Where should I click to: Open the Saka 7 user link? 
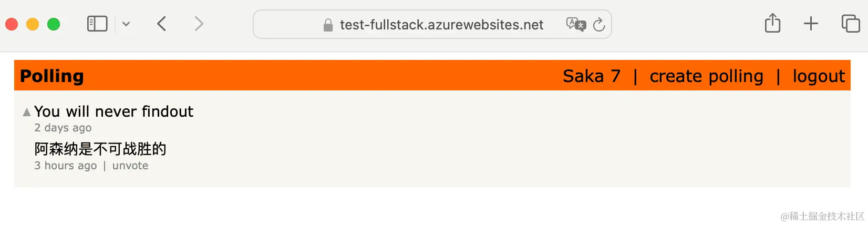click(x=592, y=76)
